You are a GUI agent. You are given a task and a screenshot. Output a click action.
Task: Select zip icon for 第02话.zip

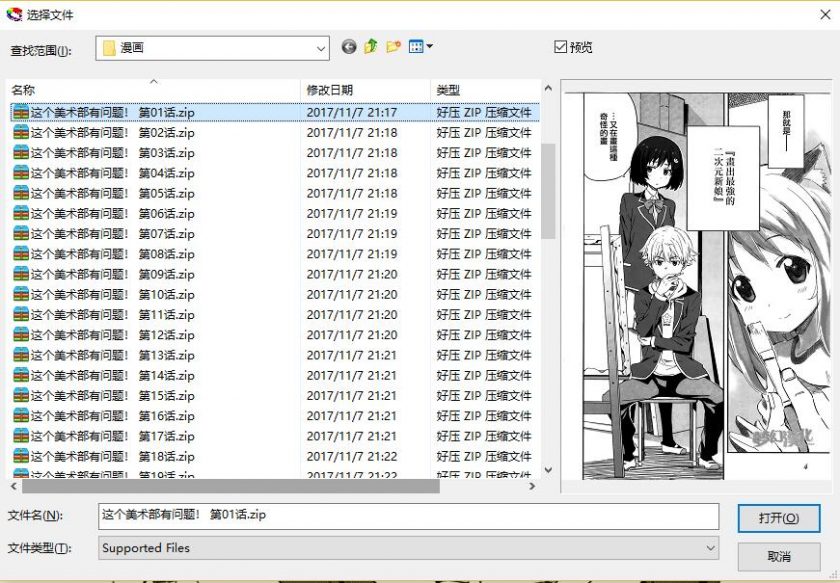[21, 132]
